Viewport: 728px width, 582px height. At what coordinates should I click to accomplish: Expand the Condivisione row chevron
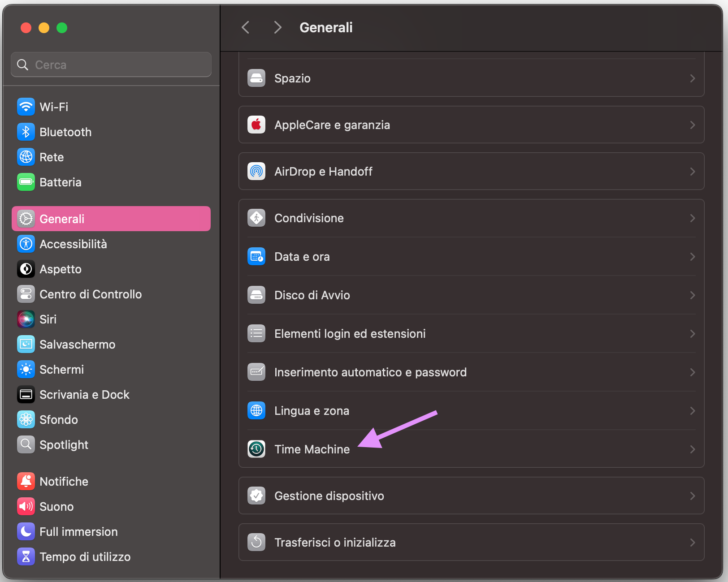tap(692, 218)
